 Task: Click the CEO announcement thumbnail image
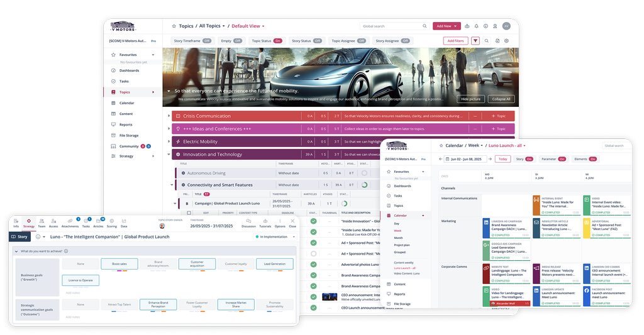click(330, 297)
